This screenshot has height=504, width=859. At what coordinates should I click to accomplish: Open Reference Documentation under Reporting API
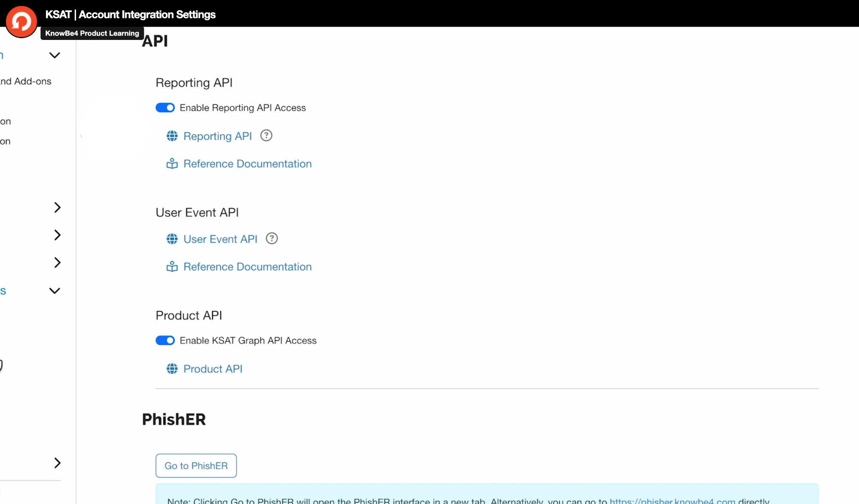(247, 164)
